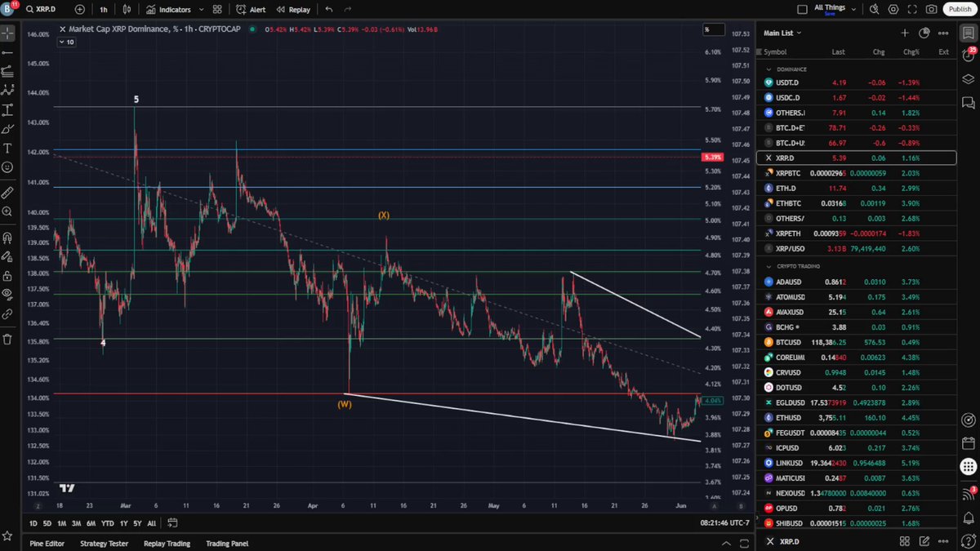This screenshot has width=980, height=551.
Task: Open the Strategy Tester tab
Action: click(104, 543)
